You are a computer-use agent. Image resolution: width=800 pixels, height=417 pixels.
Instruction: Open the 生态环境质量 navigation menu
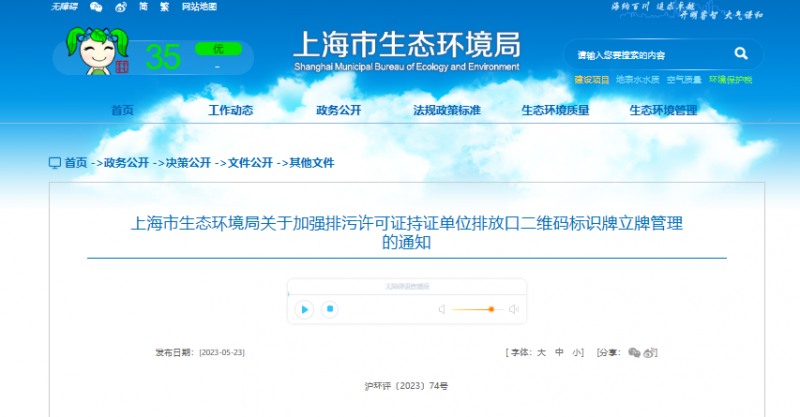point(555,110)
